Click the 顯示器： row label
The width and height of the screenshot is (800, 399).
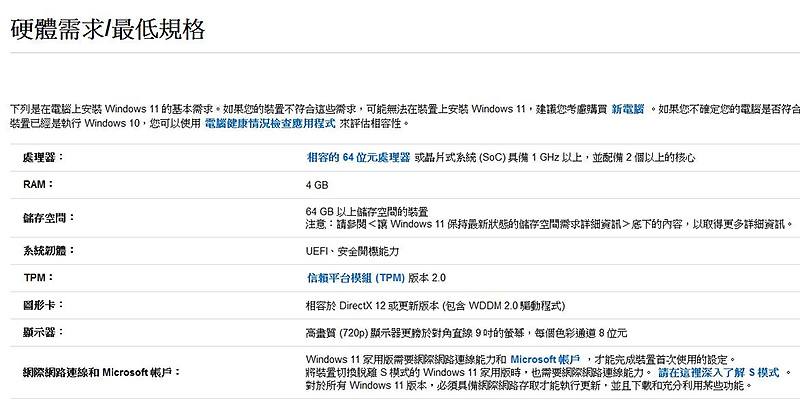[44, 332]
